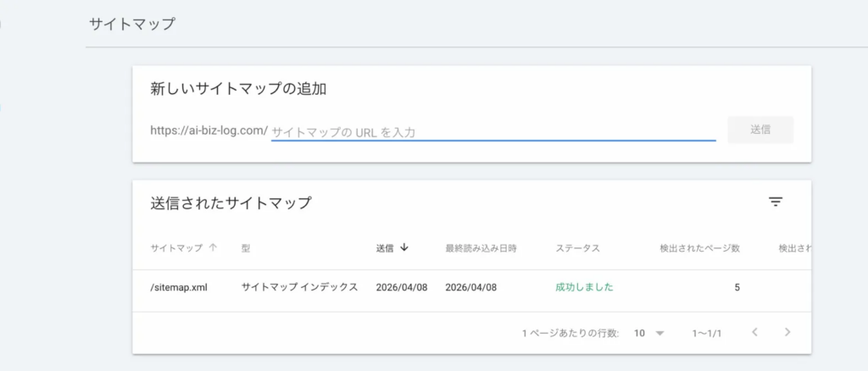Sort by the 型 column header
Viewport: 868px width, 371px height.
(246, 248)
